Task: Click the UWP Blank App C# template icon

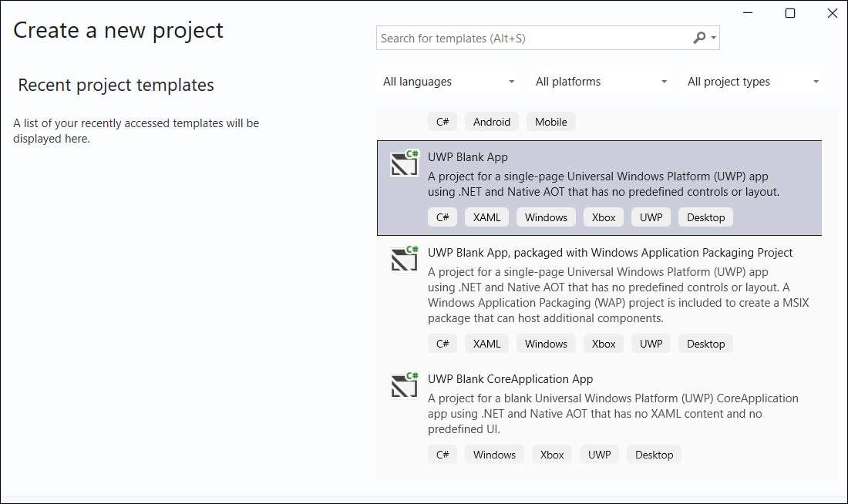Action: (x=404, y=164)
